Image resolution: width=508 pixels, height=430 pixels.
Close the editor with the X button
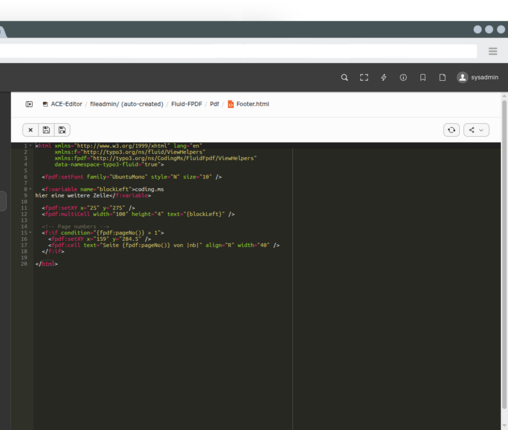(x=30, y=130)
